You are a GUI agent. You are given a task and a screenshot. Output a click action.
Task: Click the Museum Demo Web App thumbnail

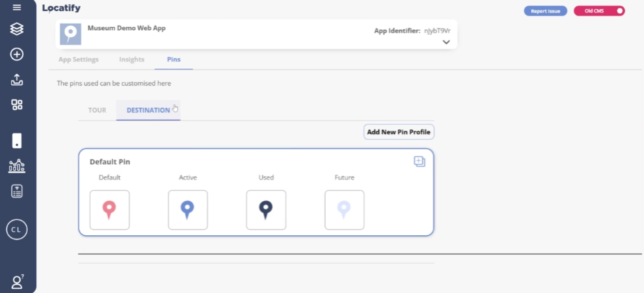coord(70,34)
